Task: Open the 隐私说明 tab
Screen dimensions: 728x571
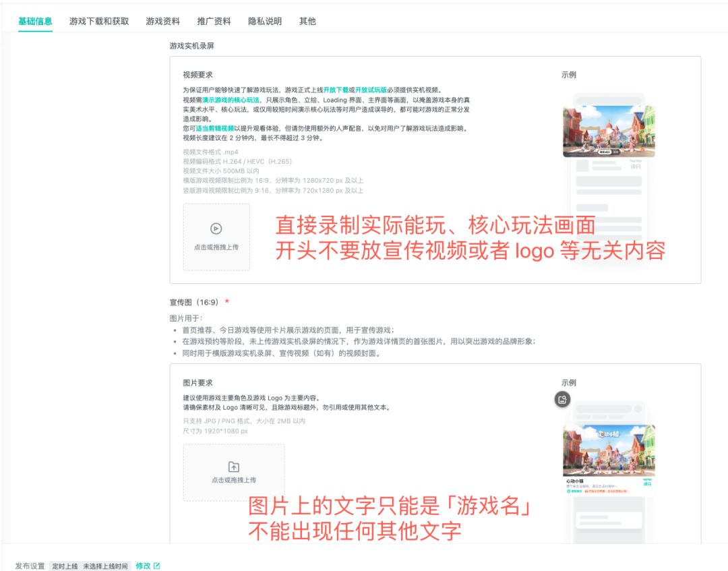Action: [265, 21]
